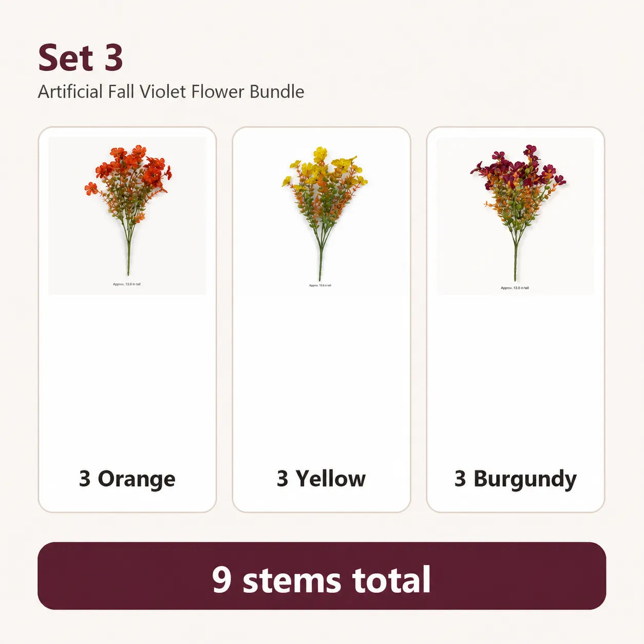Click the orange card's height caption text

click(x=127, y=284)
